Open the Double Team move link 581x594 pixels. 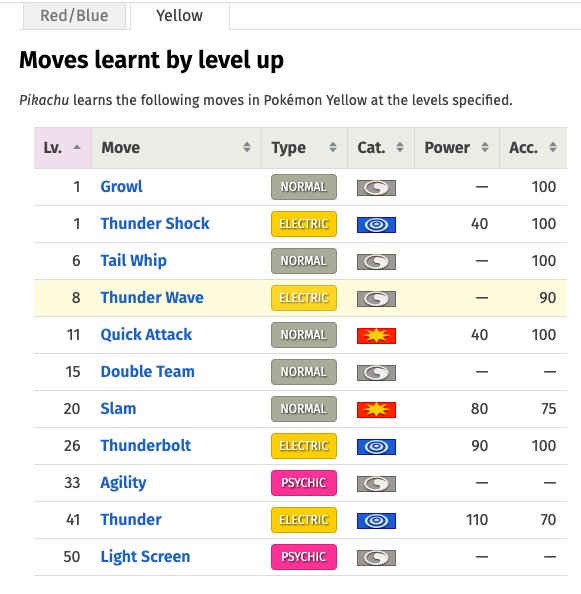(147, 372)
